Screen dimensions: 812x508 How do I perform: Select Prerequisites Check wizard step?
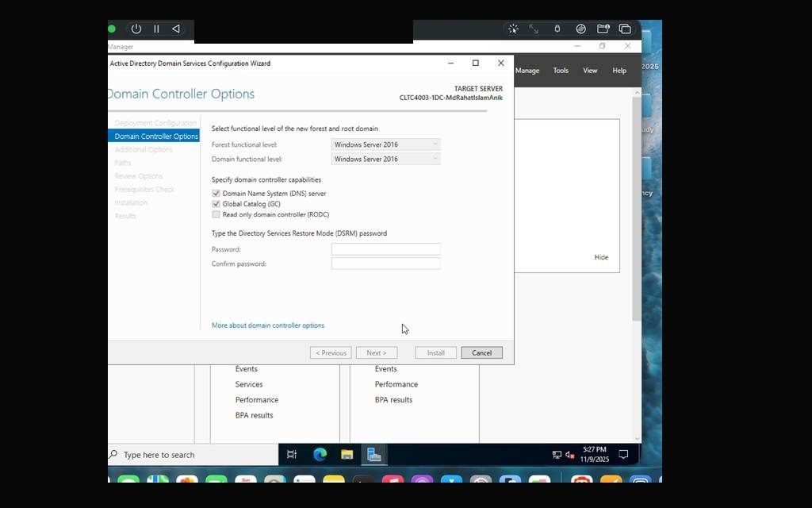144,190
